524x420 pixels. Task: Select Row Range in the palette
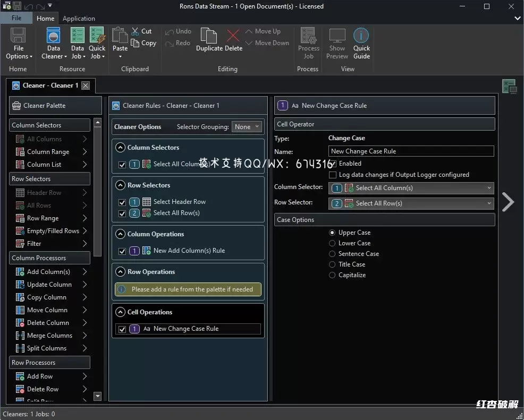click(51, 218)
